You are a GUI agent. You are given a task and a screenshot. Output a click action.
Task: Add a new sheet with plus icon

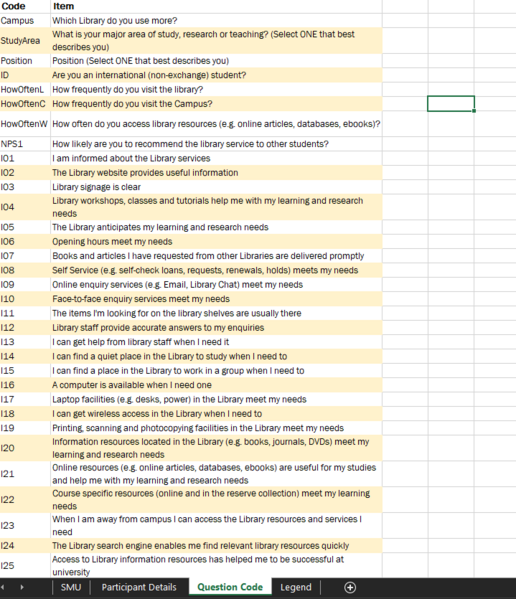click(350, 587)
